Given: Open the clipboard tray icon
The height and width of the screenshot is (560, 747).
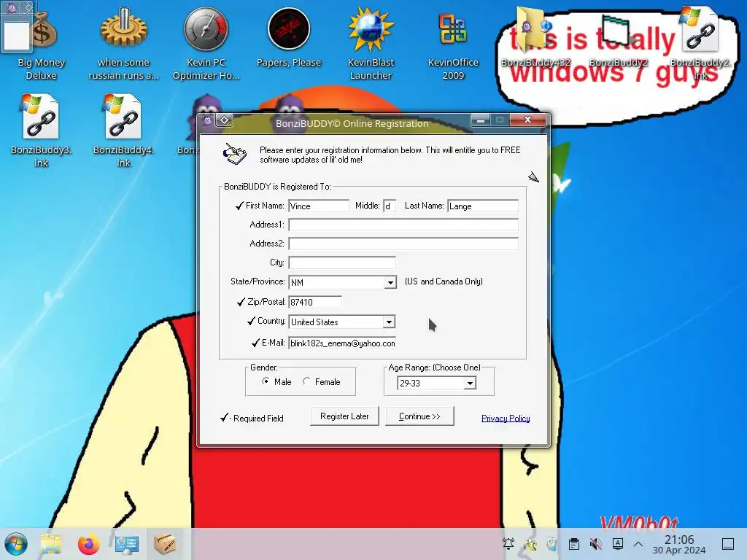Looking at the screenshot, I should 574,544.
